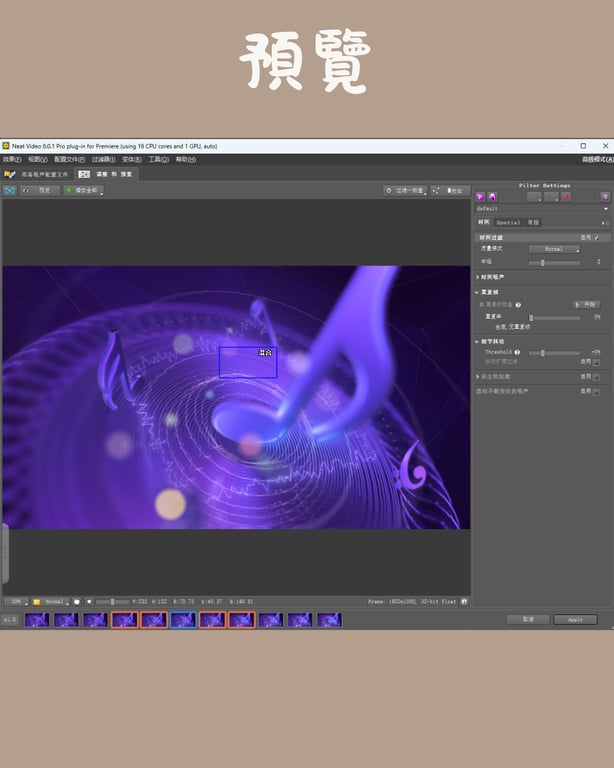Click the panel options icon right of tabs
Screen dimensions: 614x768
(605, 223)
